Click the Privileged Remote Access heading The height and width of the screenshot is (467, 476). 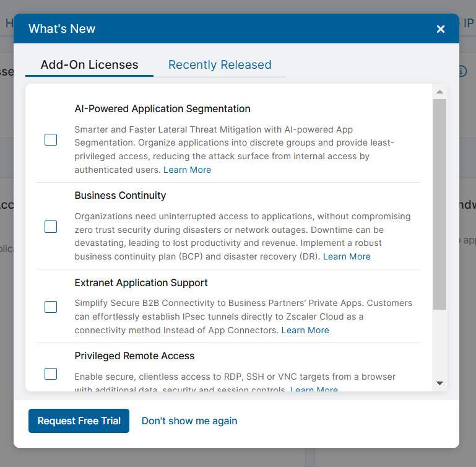click(134, 356)
